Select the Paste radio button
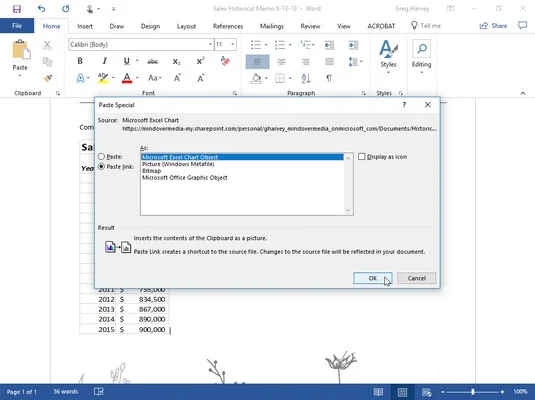Viewport: 535px width, 400px height. (x=101, y=157)
